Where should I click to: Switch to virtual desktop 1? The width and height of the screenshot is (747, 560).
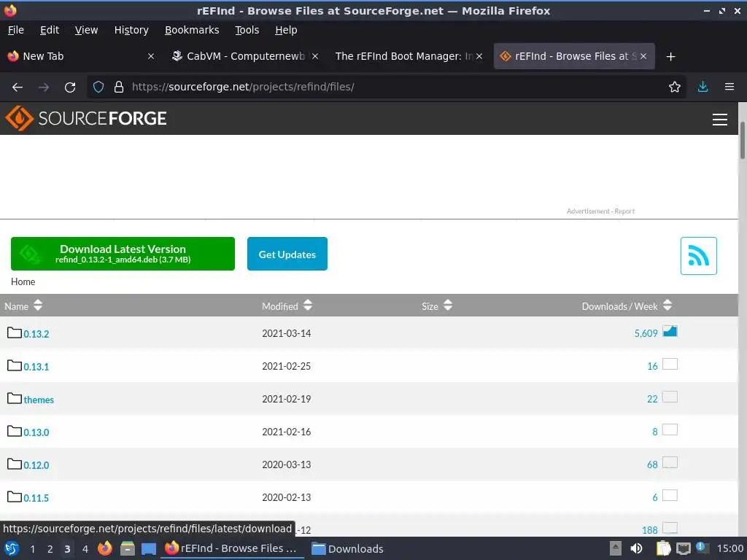[32, 549]
